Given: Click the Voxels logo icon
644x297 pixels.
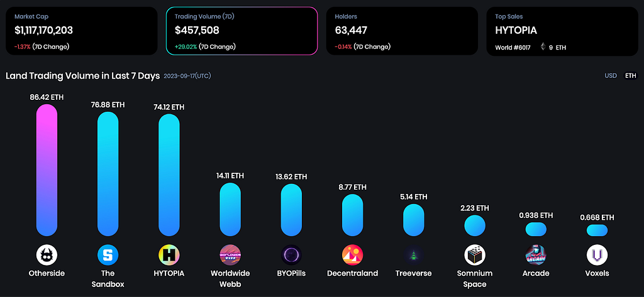Looking at the screenshot, I should 597,255.
